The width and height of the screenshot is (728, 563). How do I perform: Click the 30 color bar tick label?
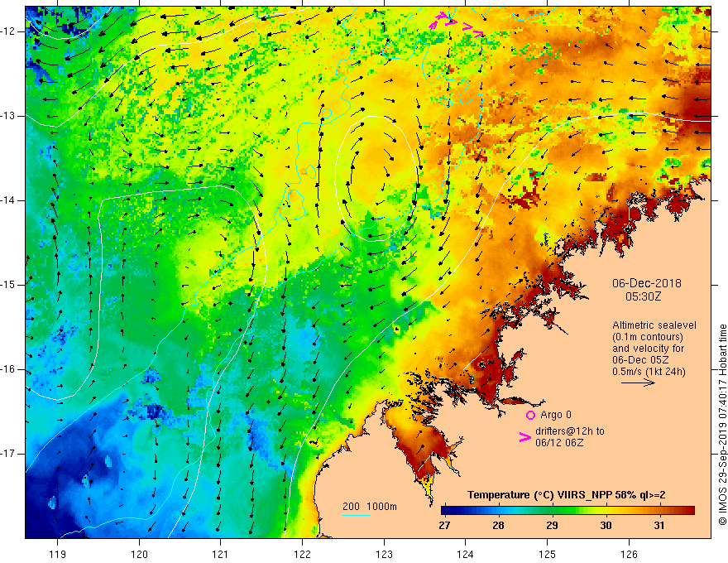[606, 526]
